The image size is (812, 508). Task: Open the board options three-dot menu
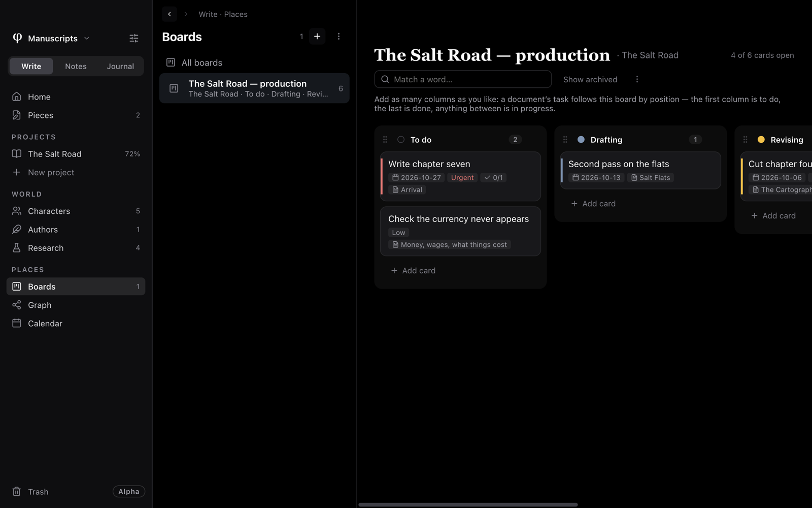click(637, 79)
